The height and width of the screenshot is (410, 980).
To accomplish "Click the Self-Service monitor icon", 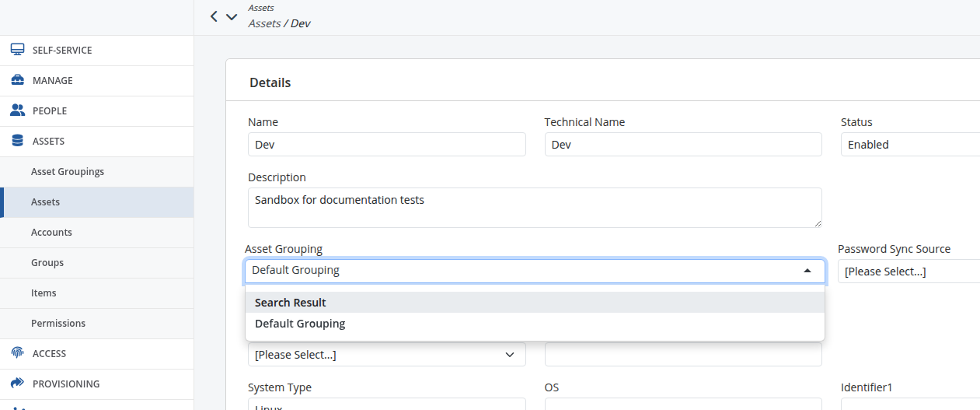I will 17,50.
